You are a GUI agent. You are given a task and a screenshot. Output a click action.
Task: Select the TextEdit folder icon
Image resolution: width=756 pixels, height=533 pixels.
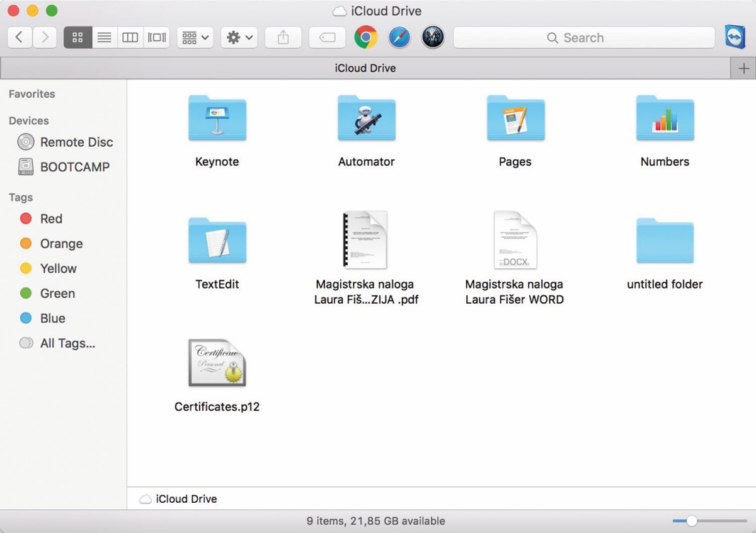[x=217, y=240]
